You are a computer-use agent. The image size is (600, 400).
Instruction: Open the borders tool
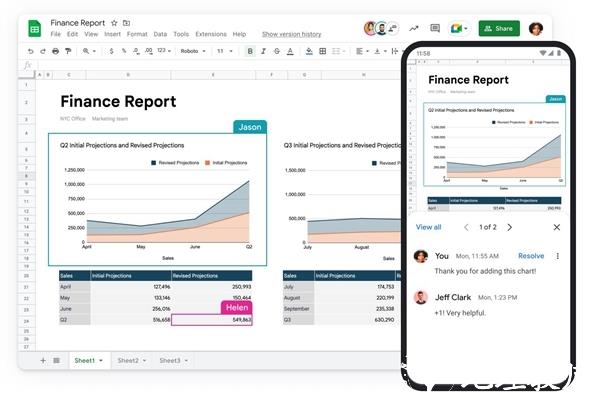323,51
